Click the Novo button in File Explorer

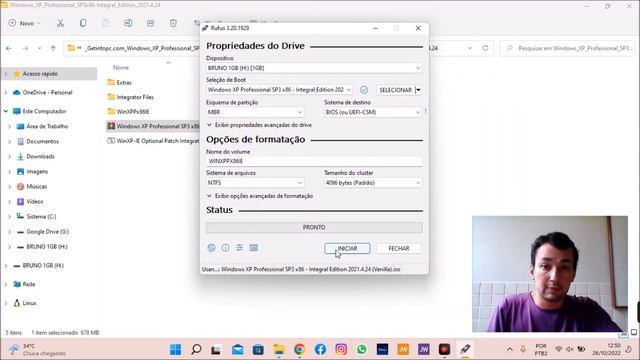click(24, 23)
